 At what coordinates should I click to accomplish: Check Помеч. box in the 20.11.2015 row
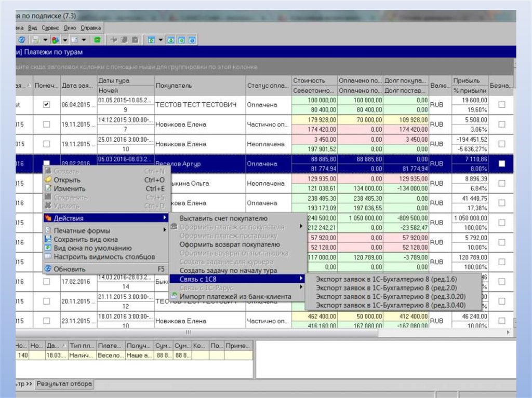[x=46, y=301]
